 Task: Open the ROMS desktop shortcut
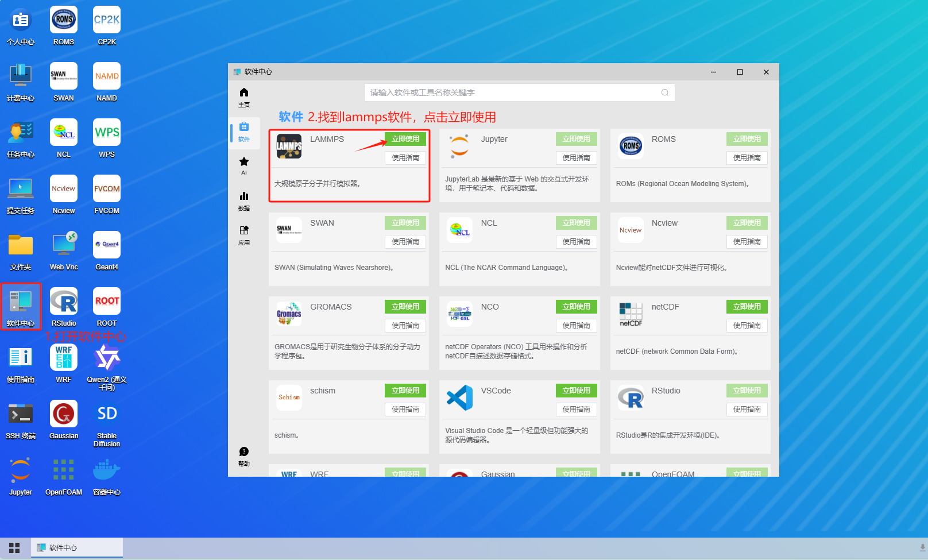click(x=64, y=26)
